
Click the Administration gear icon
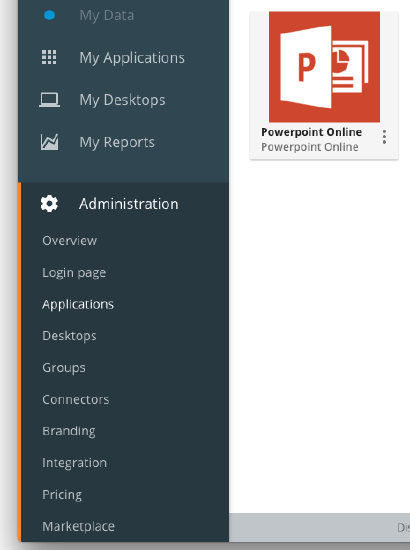[49, 204]
